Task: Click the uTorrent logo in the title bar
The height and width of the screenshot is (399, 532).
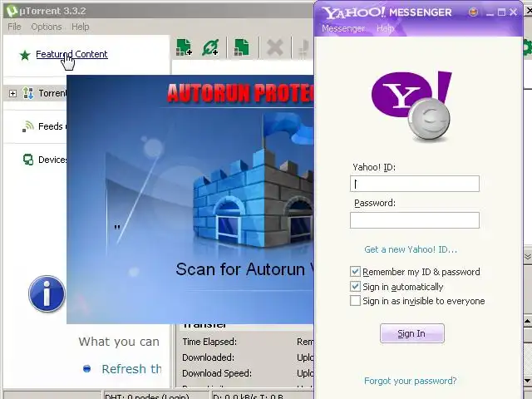Action: coord(12,11)
